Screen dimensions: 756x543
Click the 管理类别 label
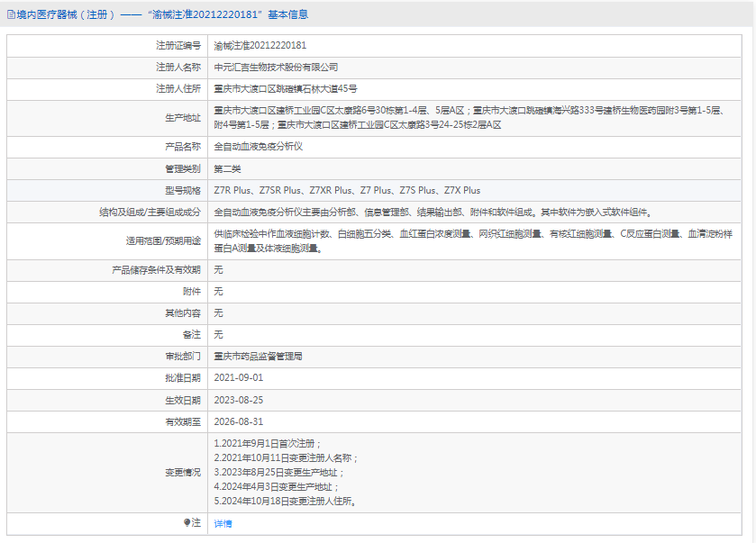click(183, 169)
